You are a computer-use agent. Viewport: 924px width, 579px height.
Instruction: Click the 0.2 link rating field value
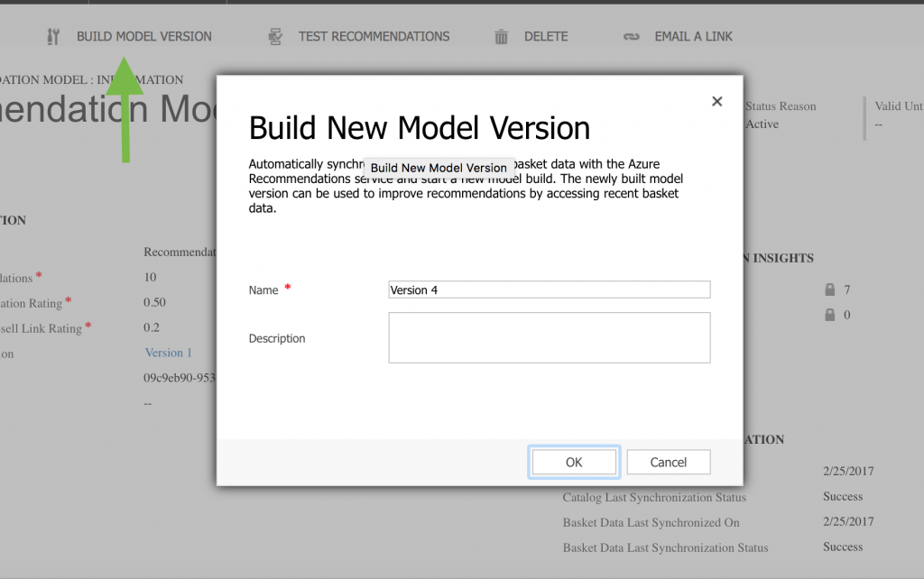152,327
